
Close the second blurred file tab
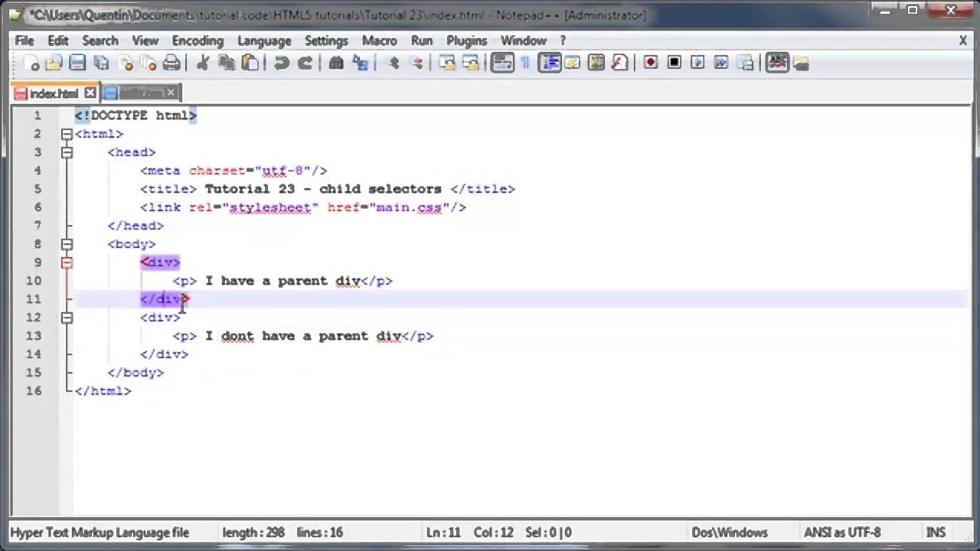171,93
